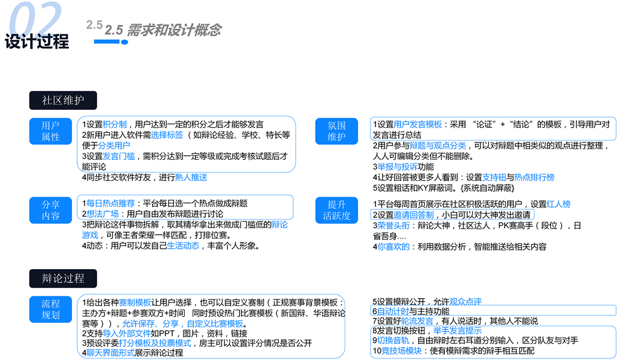644x362 pixels.
Task: Click the blue text 积分制
Action: (x=115, y=124)
